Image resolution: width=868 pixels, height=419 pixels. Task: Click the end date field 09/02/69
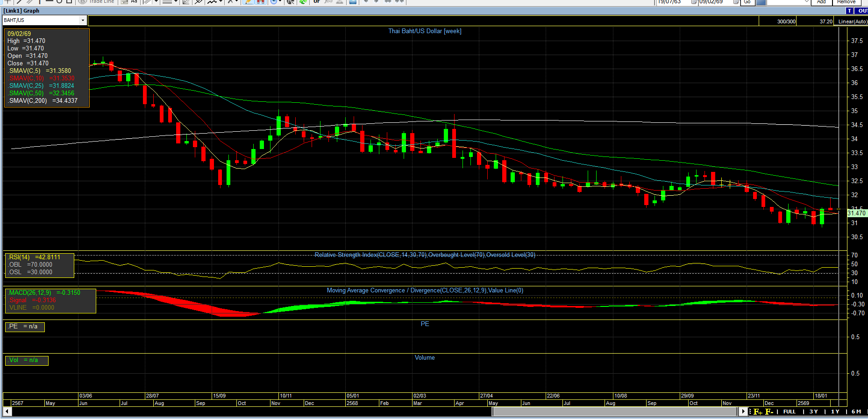coord(715,2)
